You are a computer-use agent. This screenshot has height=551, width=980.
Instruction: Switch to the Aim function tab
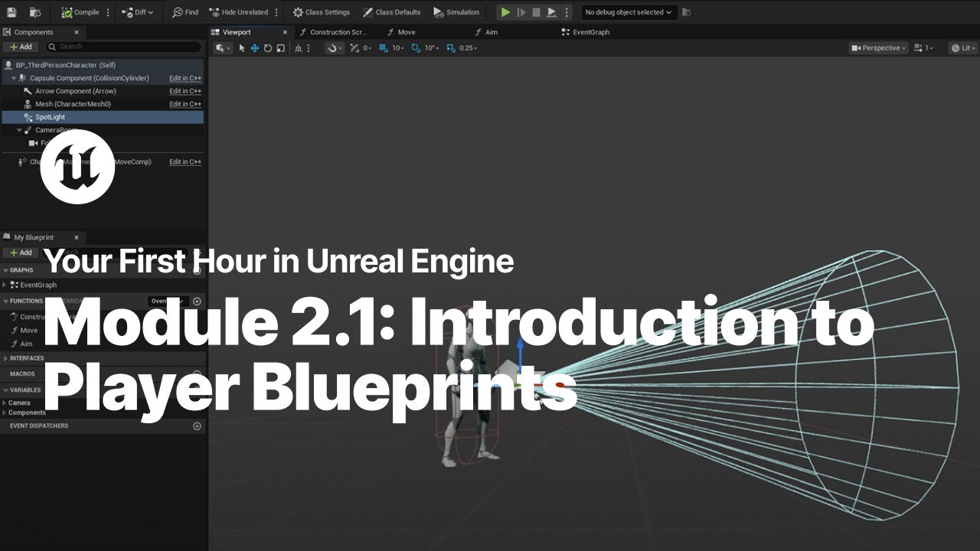click(x=485, y=32)
